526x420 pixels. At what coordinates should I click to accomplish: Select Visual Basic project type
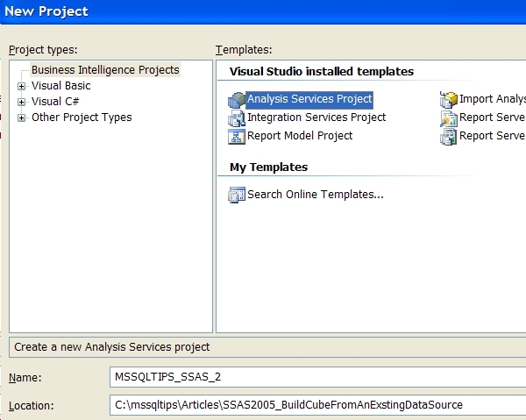pos(61,86)
